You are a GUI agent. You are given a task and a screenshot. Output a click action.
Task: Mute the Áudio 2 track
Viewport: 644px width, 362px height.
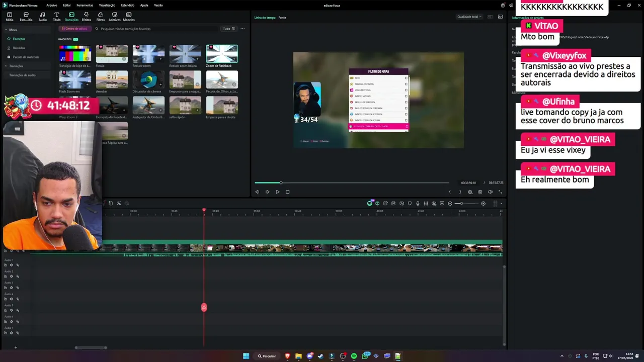(12, 276)
